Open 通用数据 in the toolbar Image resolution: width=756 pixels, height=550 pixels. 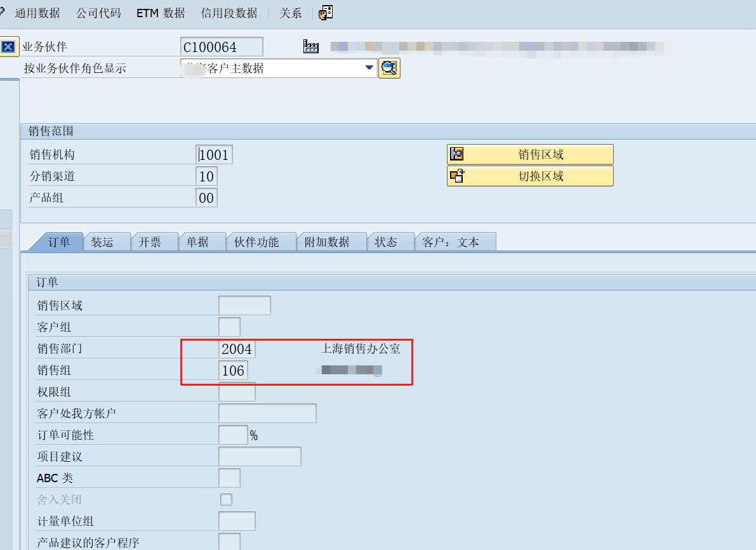(37, 13)
